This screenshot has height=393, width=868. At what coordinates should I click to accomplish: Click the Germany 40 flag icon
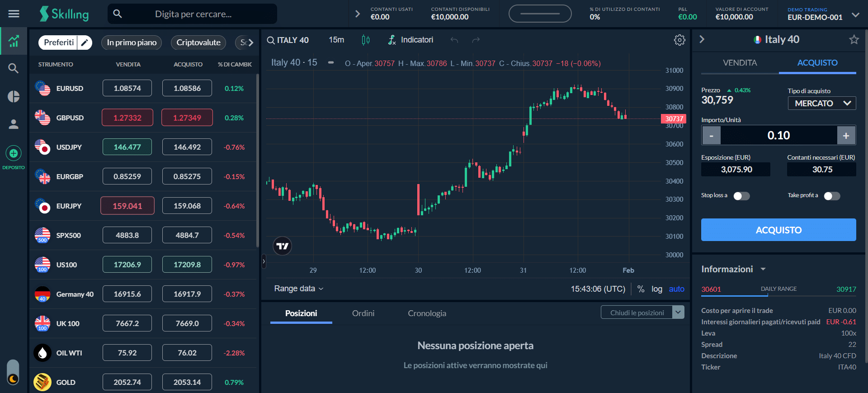pos(42,294)
